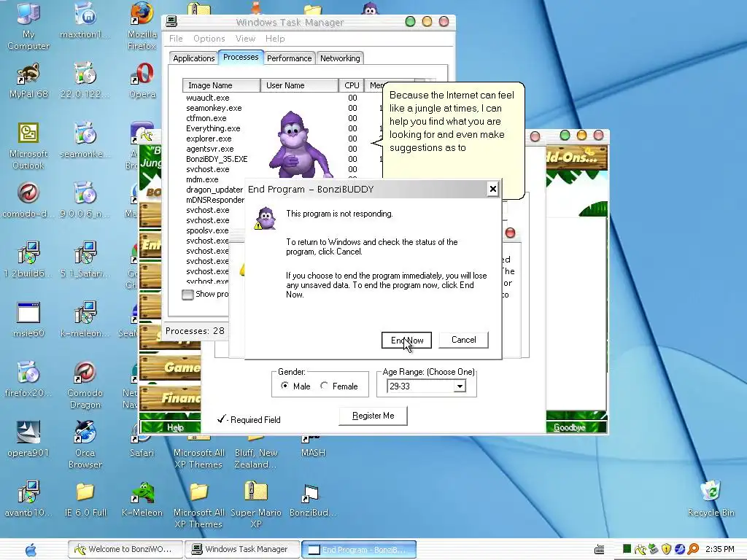Click yellow shield icon in system tray
This screenshot has width=747, height=560.
point(667,550)
